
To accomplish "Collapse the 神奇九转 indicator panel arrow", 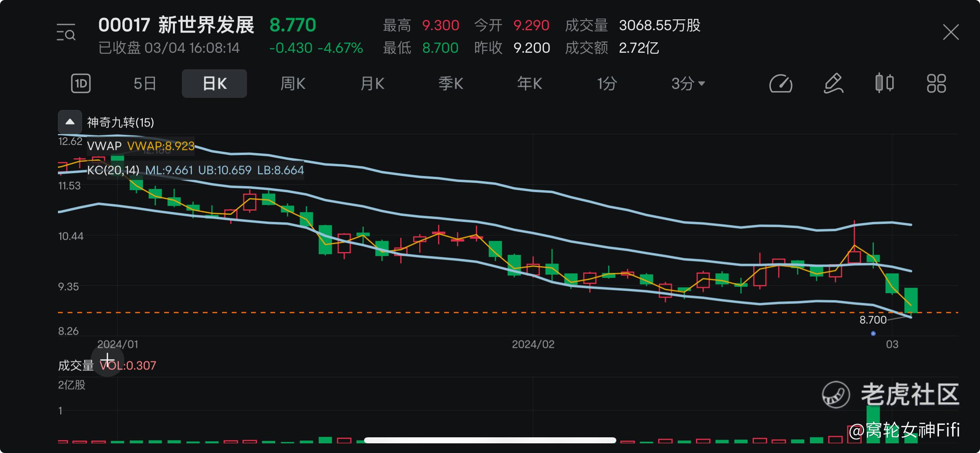I will (x=70, y=122).
